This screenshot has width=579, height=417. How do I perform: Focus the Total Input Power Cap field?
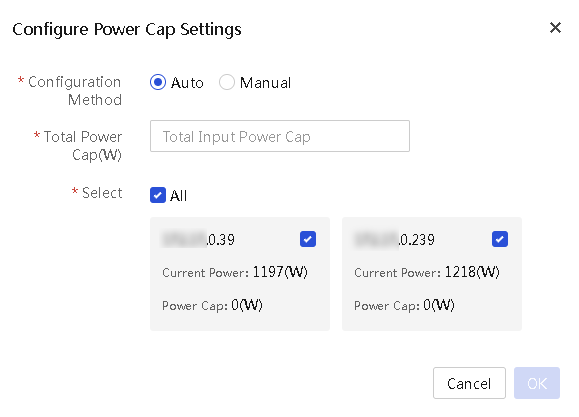point(280,136)
